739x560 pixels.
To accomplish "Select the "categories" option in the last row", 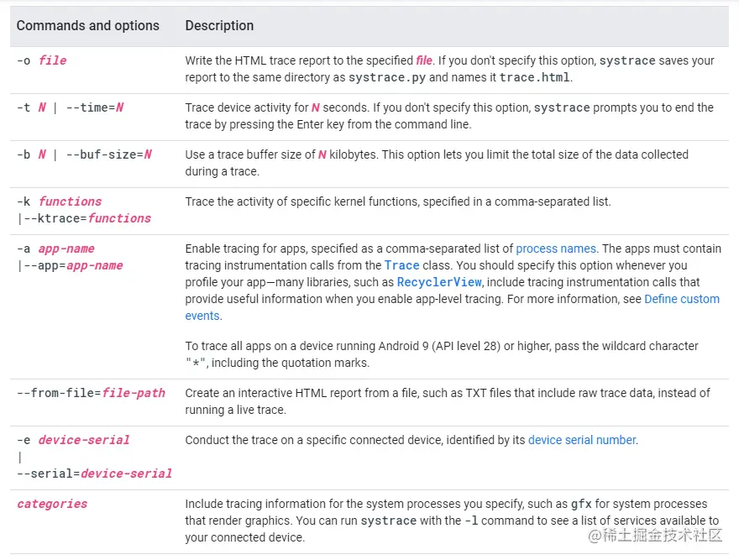I will pos(52,504).
